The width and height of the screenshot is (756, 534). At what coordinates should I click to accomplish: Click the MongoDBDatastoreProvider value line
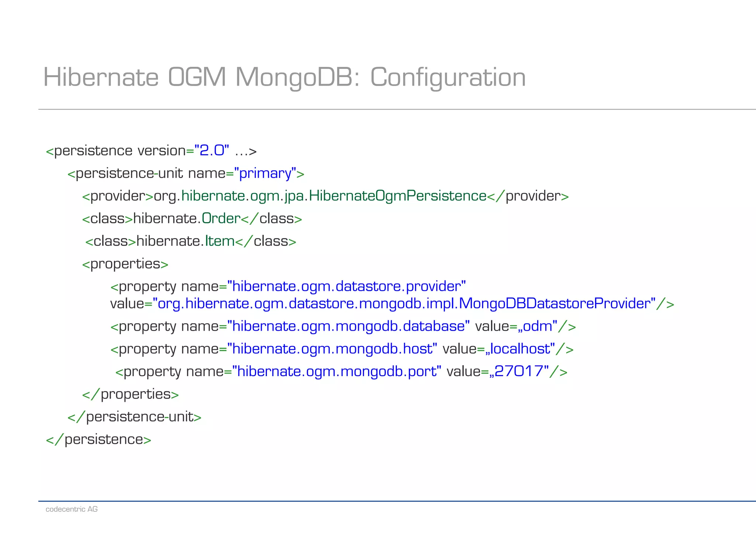point(392,304)
